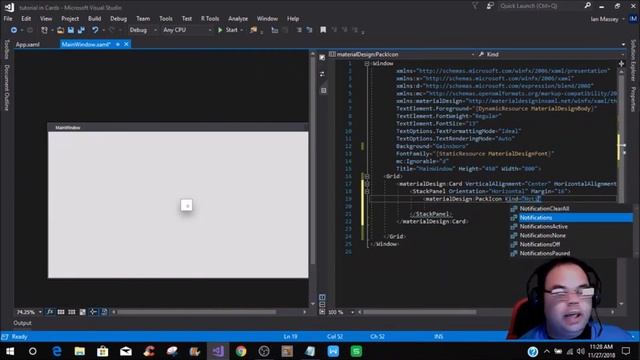Open the Debug menu
Image resolution: width=640 pixels, height=360 pixels.
[118, 19]
